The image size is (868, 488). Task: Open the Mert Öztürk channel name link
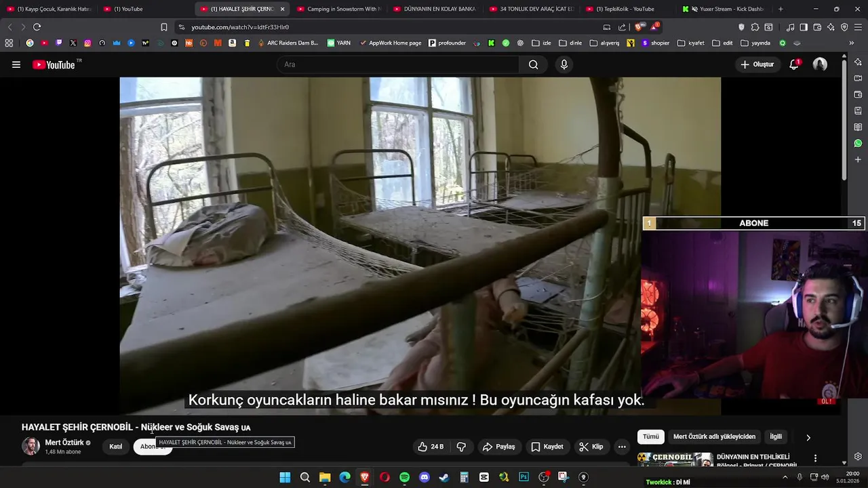pyautogui.click(x=64, y=443)
